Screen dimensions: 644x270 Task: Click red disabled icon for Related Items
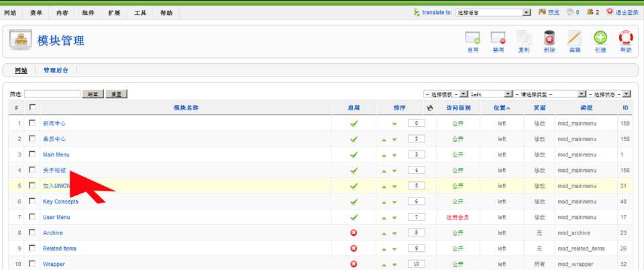(x=354, y=249)
